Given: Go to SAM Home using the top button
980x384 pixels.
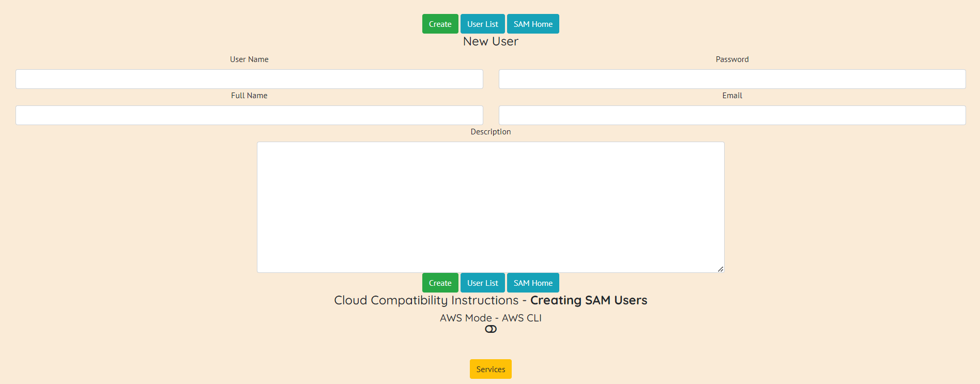Looking at the screenshot, I should (533, 24).
